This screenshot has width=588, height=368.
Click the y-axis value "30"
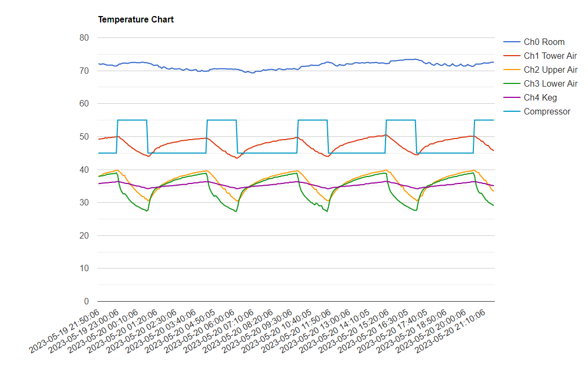[x=84, y=203]
